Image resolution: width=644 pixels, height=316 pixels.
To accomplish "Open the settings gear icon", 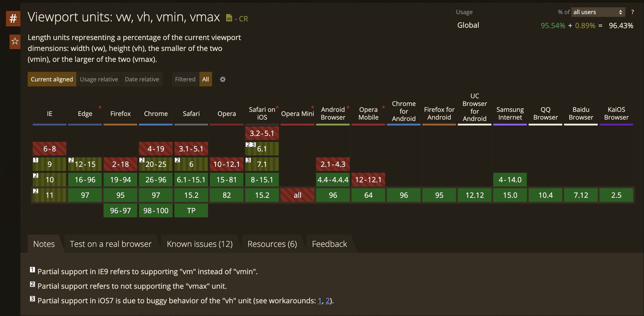I will coord(223,79).
